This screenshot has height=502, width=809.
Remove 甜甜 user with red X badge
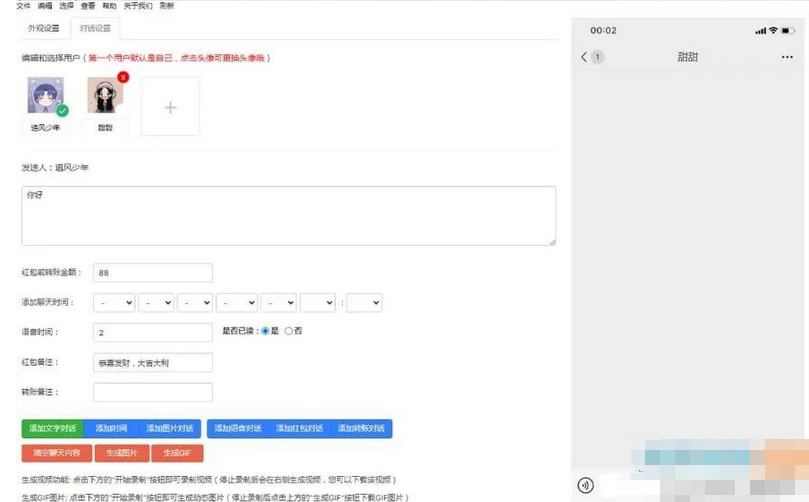click(x=123, y=77)
